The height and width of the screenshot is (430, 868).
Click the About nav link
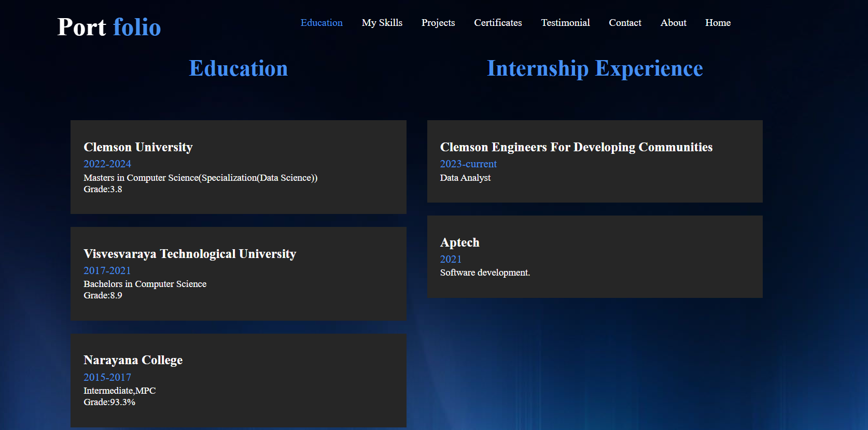pyautogui.click(x=673, y=23)
